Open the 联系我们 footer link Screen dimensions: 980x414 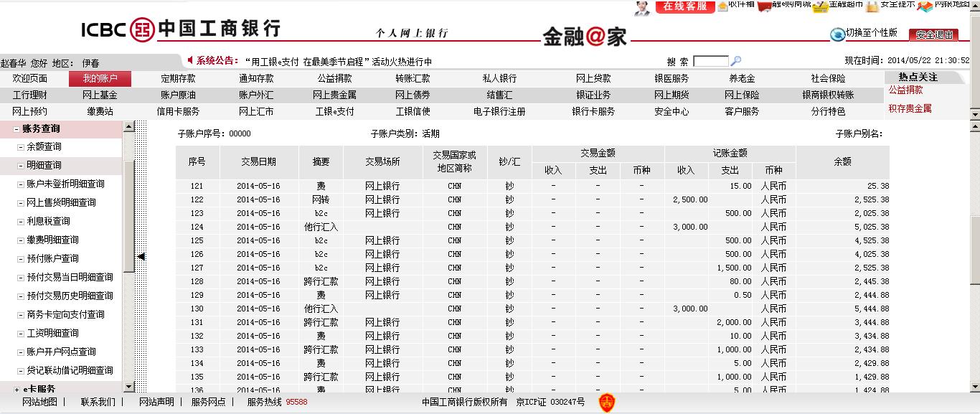tap(98, 402)
